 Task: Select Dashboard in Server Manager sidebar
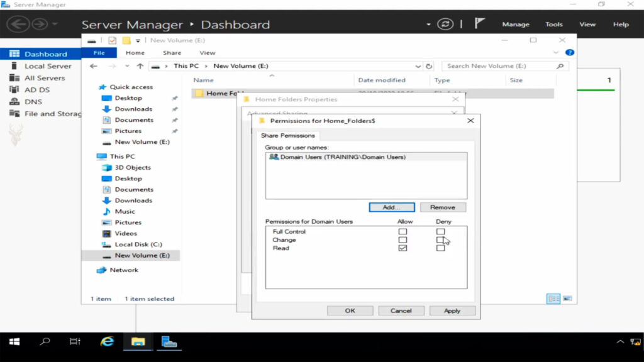[x=41, y=54]
